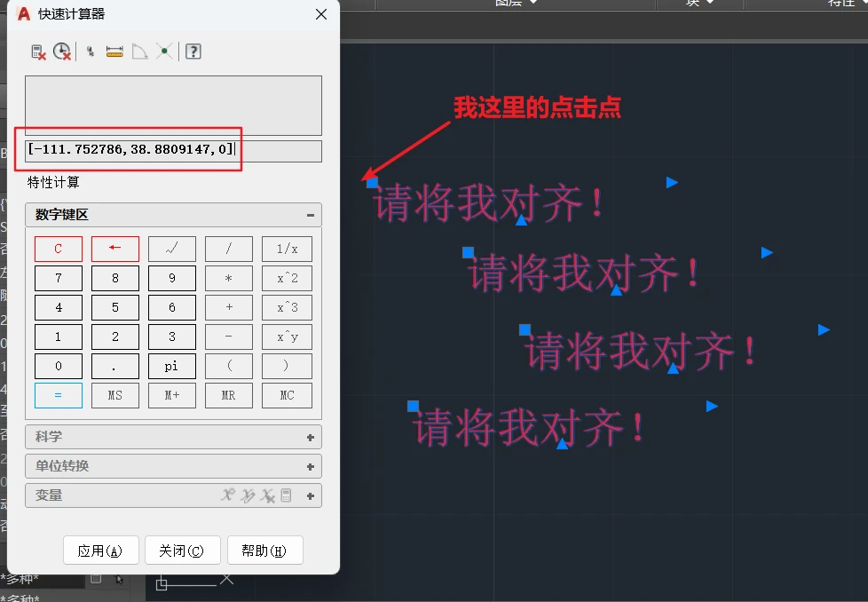Image resolution: width=868 pixels, height=602 pixels.
Task: Click the 应用(A) apply button
Action: click(x=101, y=550)
